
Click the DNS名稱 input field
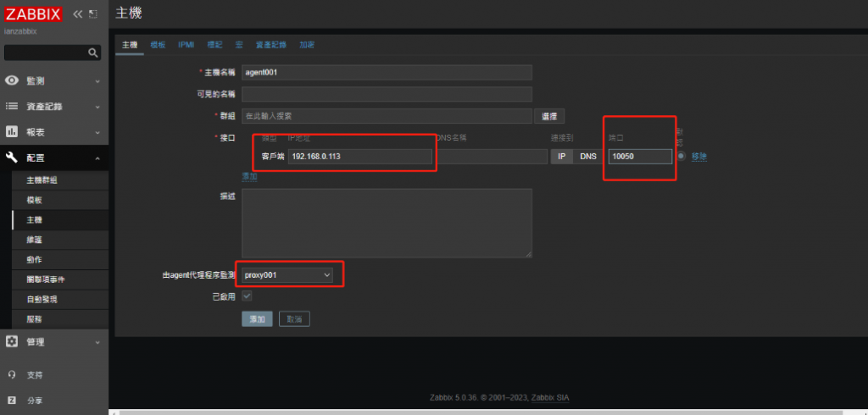point(491,157)
